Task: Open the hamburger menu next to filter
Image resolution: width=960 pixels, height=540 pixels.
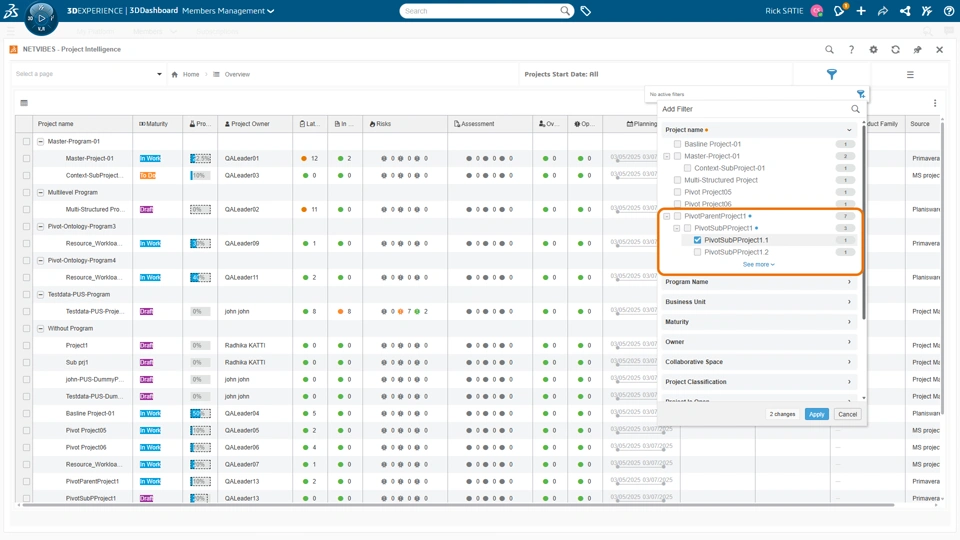Action: click(910, 75)
